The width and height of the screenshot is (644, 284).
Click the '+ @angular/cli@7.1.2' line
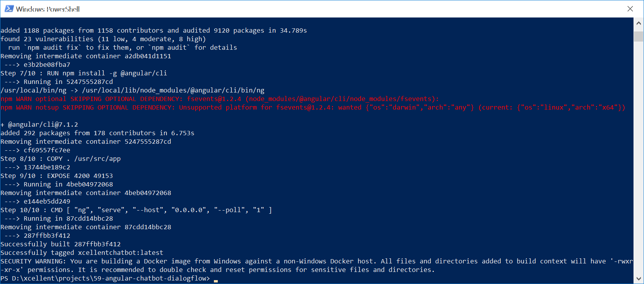click(39, 125)
